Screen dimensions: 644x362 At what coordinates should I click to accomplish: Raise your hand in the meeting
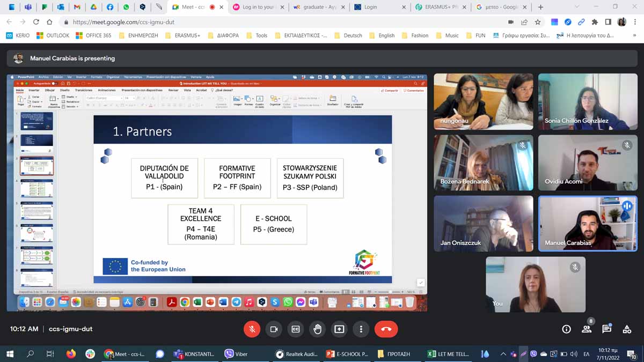pyautogui.click(x=317, y=329)
